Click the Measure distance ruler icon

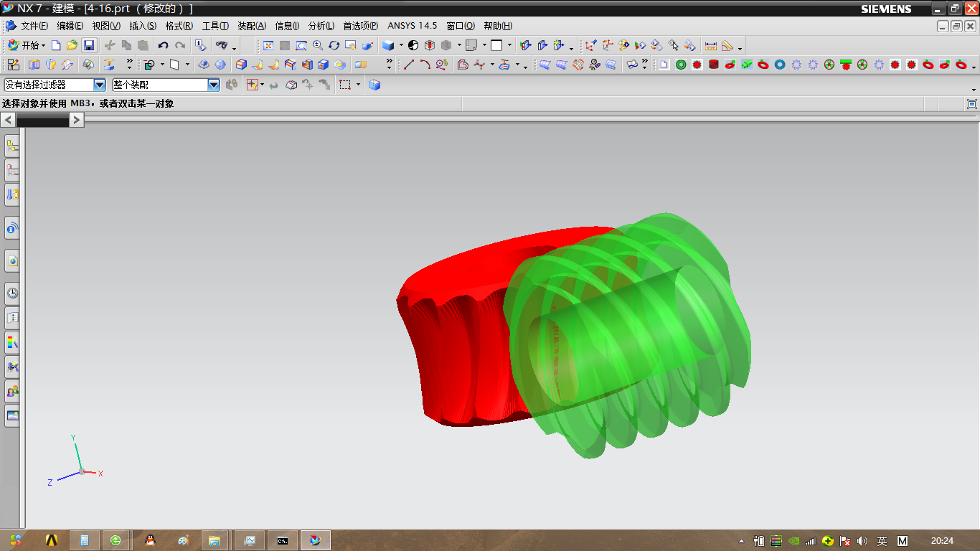coord(711,45)
